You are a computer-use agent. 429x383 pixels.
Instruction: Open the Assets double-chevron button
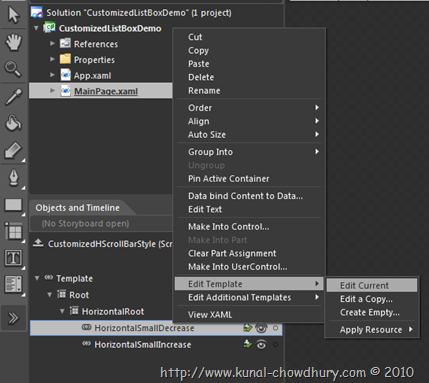point(13,318)
